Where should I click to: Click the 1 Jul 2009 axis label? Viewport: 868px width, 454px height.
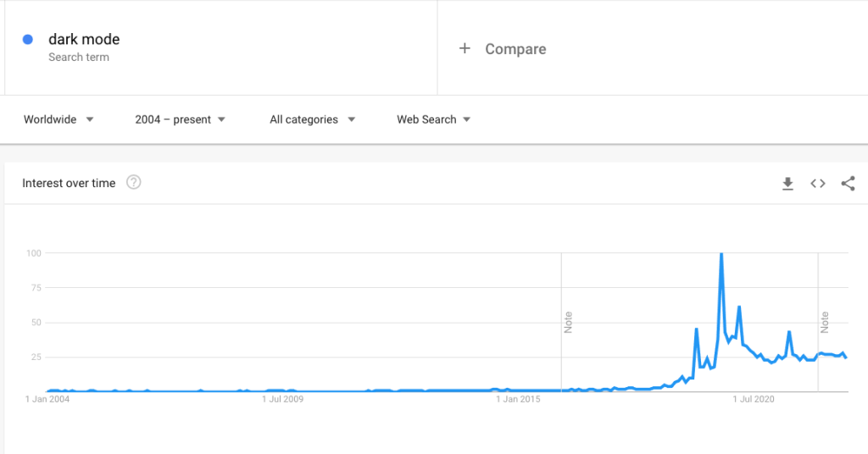[x=282, y=398]
